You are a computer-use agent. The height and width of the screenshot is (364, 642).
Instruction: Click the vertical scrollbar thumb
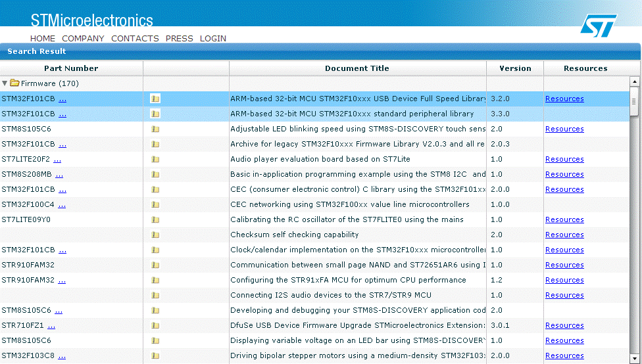click(634, 101)
